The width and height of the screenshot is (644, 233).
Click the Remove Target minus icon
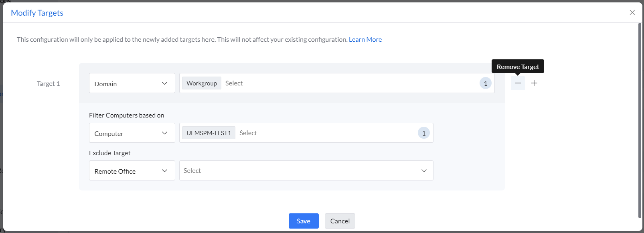tap(518, 83)
